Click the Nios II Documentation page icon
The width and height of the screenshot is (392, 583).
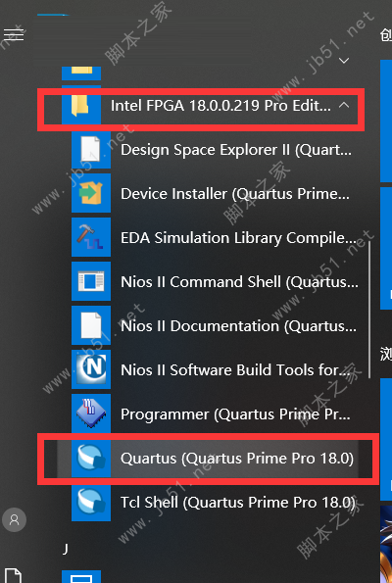[x=91, y=325]
